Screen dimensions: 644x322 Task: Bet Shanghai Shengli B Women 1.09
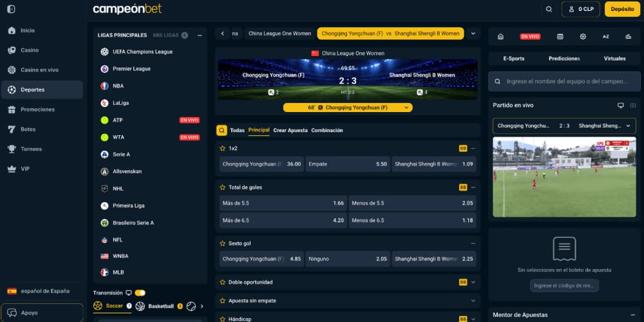(x=433, y=164)
